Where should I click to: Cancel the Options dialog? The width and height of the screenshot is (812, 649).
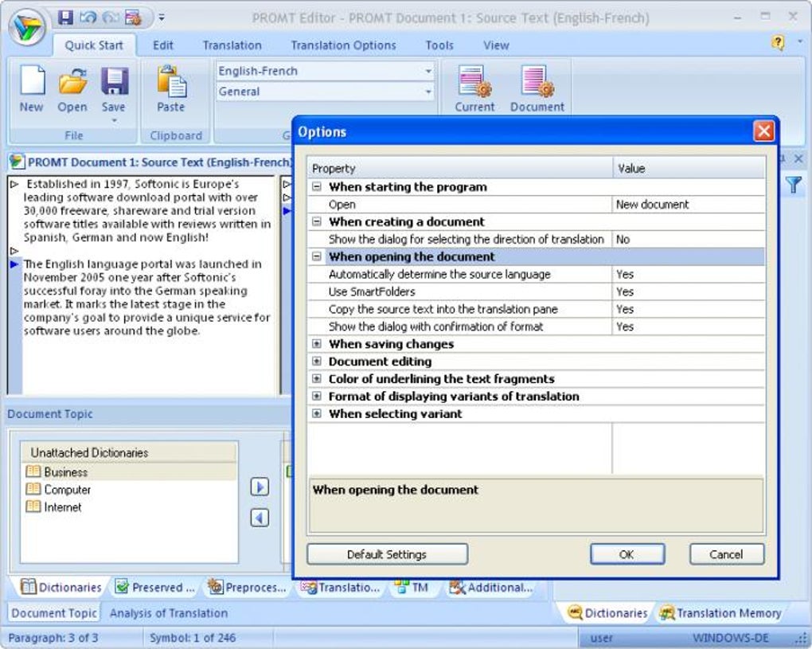point(727,554)
